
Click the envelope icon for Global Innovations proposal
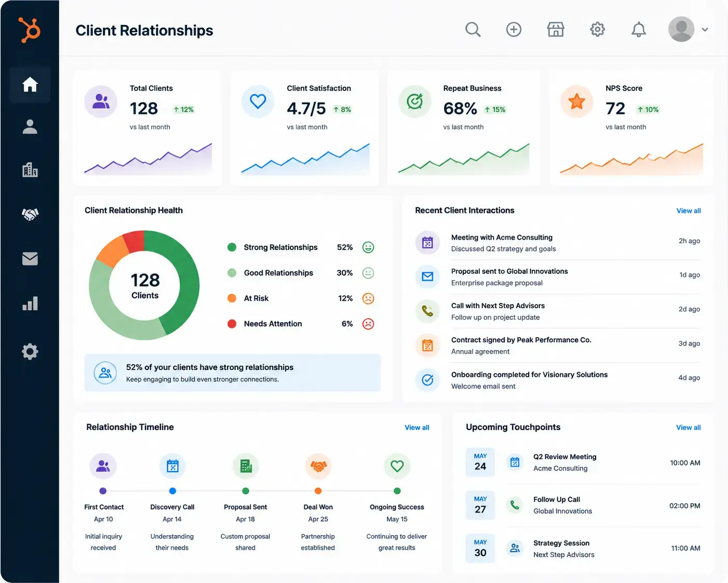(427, 276)
